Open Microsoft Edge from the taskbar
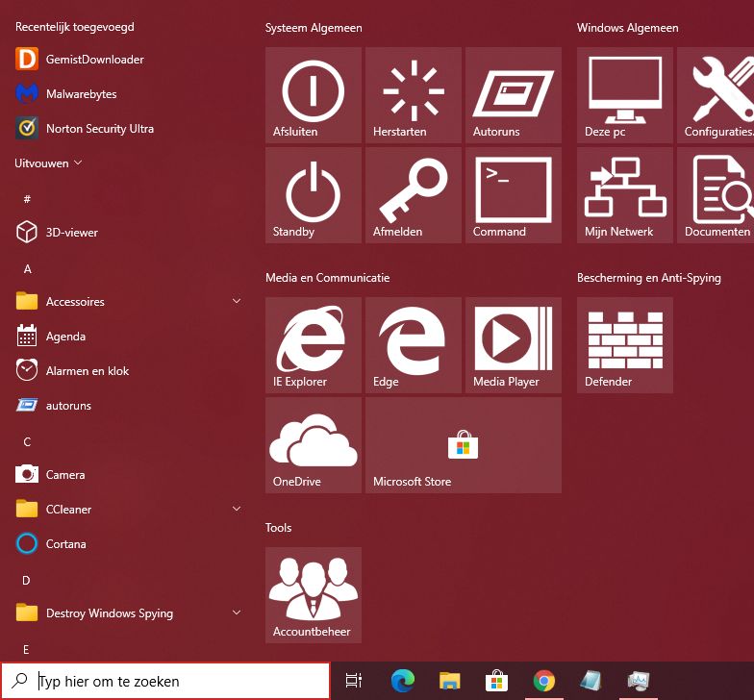This screenshot has width=754, height=700. (x=402, y=681)
